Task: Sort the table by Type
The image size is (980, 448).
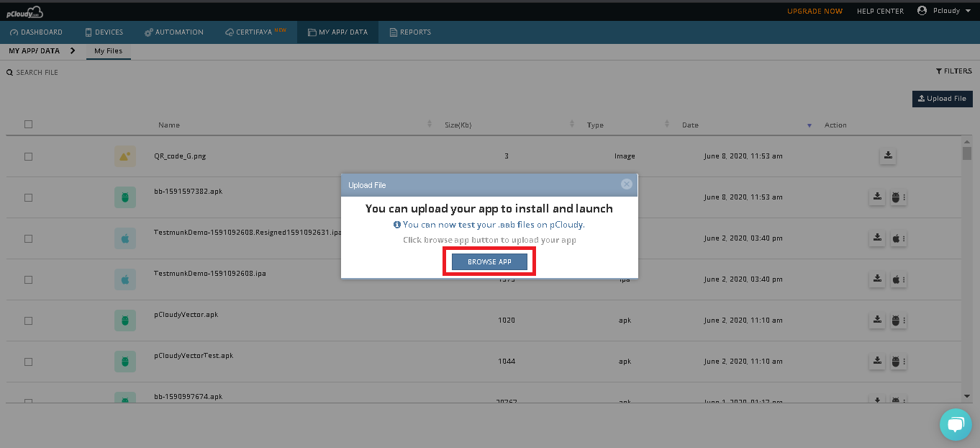Action: click(667, 125)
